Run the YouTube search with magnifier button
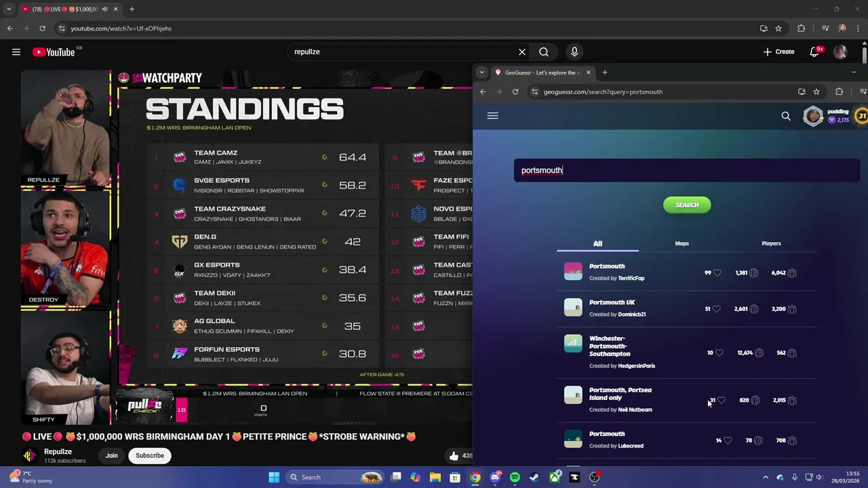Screen dimensions: 868x488 tap(544, 52)
